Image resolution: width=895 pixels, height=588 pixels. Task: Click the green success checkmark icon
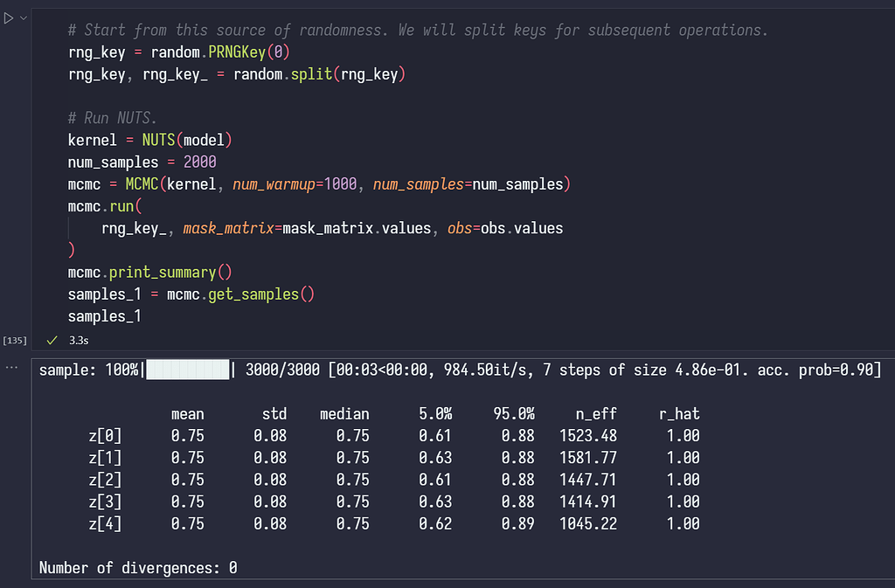[x=52, y=340]
